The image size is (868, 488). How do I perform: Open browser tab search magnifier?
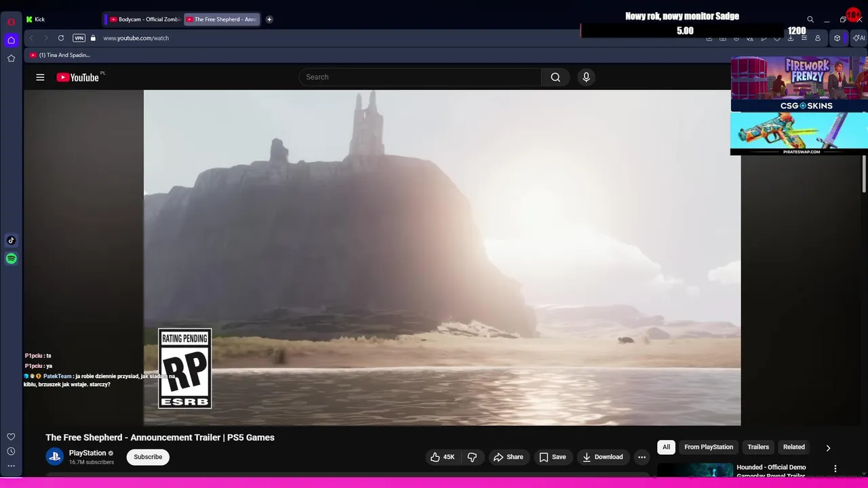810,20
